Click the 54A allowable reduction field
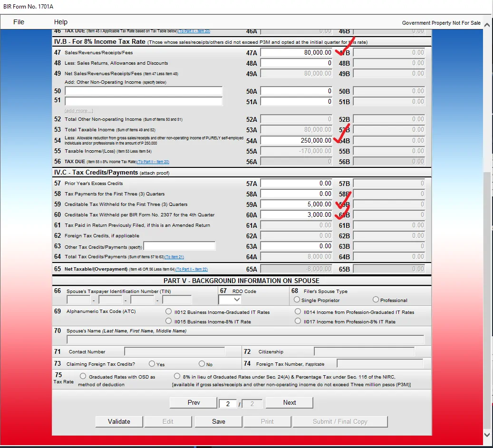This screenshot has width=493, height=448. click(x=296, y=141)
